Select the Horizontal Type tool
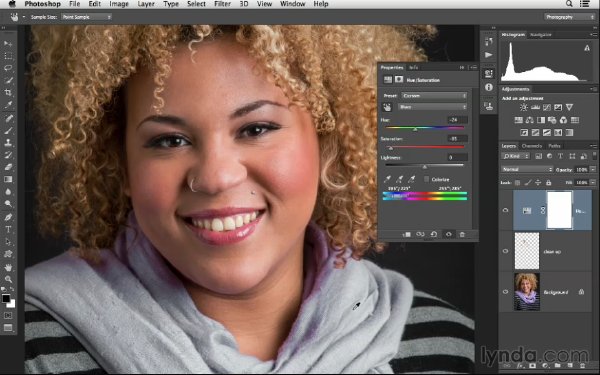The image size is (600, 375). coord(8,230)
